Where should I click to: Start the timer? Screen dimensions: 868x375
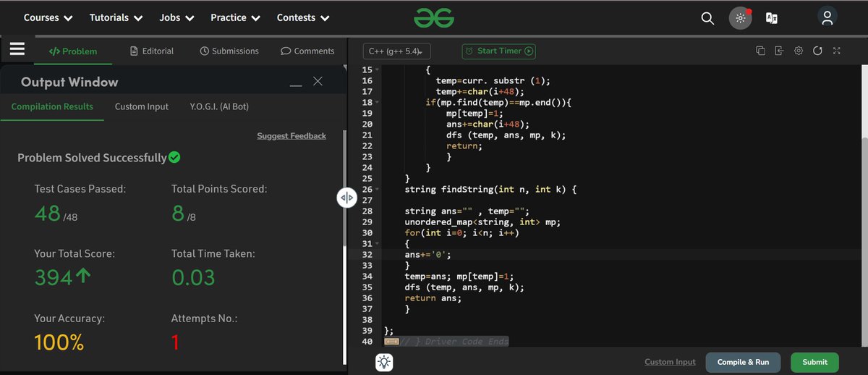[499, 51]
